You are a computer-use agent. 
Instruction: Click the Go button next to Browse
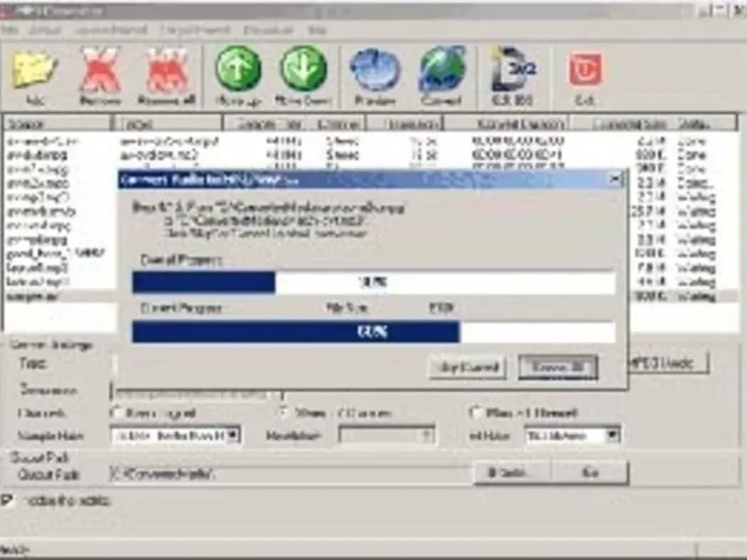[x=590, y=472]
